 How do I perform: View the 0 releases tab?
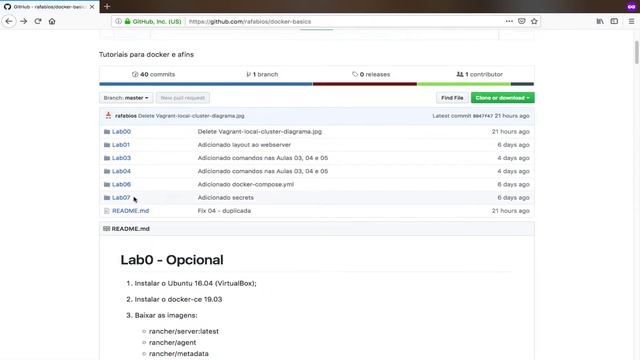tap(371, 74)
